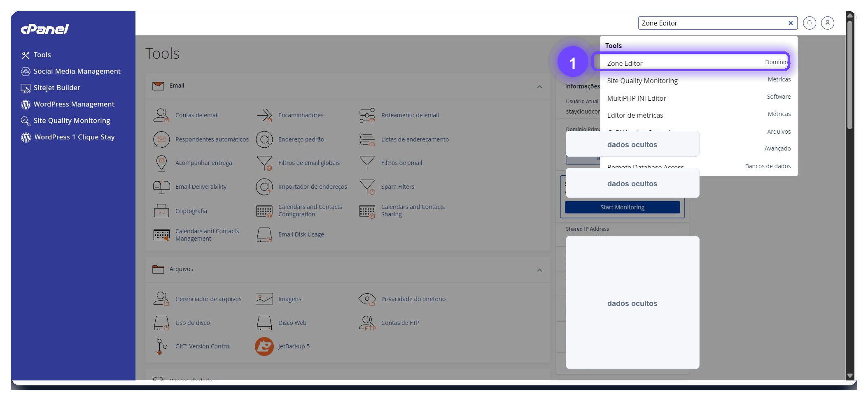Open Calendars and Contacts Sharing icon

pos(367,211)
